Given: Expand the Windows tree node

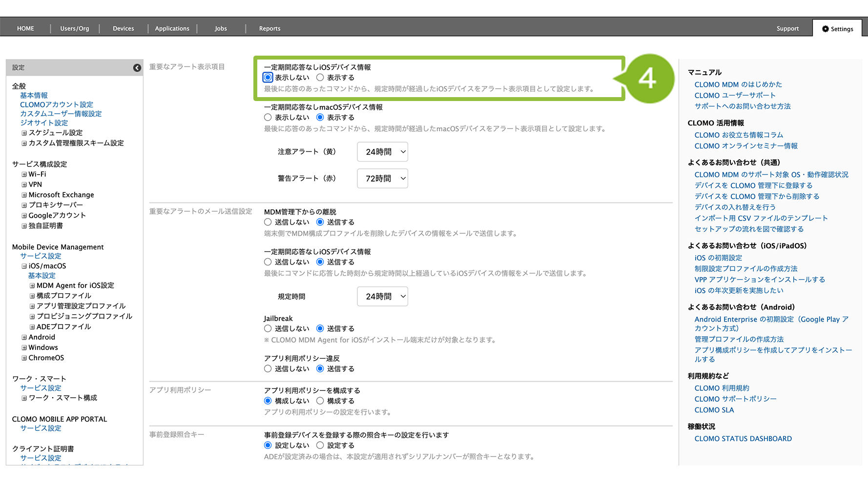Looking at the screenshot, I should pyautogui.click(x=24, y=347).
